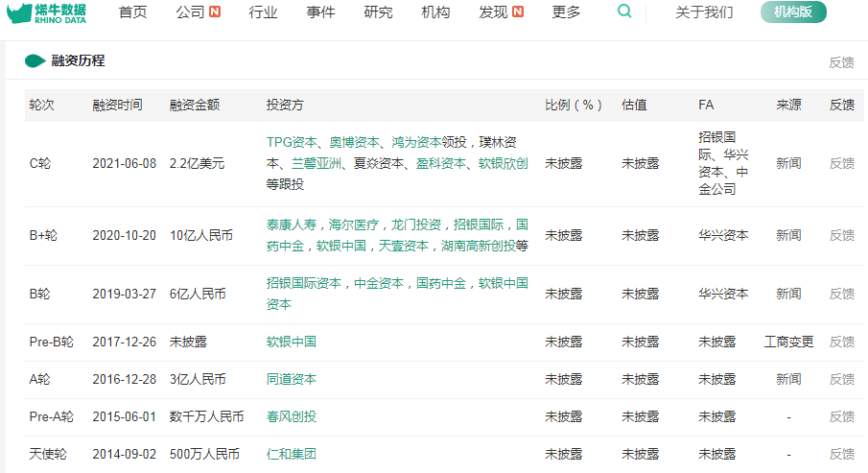Open investor 兰馨亚洲
This screenshot has height=473, width=868.
(x=317, y=163)
